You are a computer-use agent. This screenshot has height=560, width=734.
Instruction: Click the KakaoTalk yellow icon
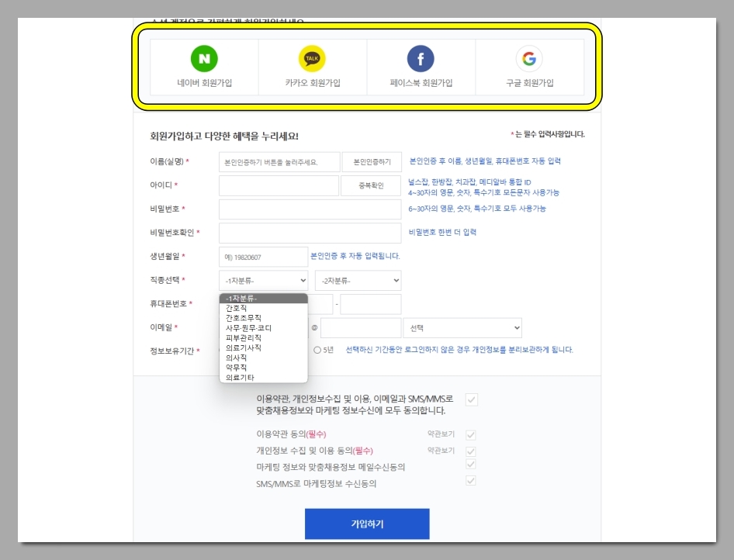point(312,58)
